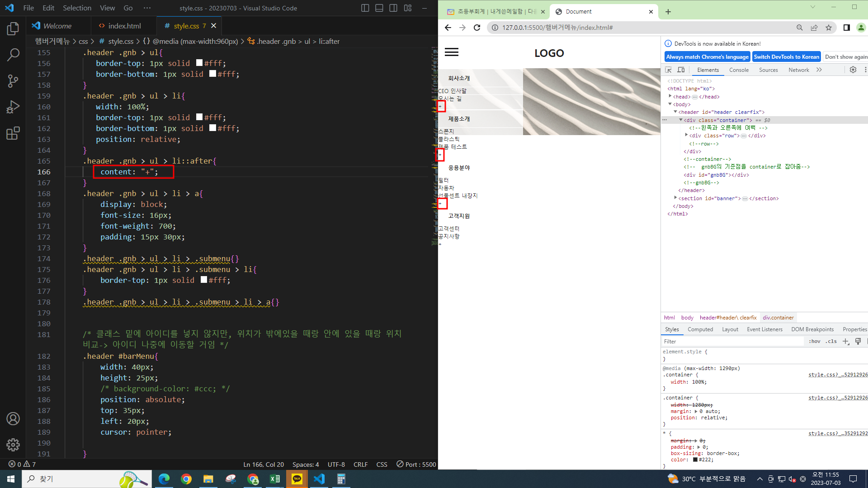Toggle the device toolbar in DevTools

[681, 70]
